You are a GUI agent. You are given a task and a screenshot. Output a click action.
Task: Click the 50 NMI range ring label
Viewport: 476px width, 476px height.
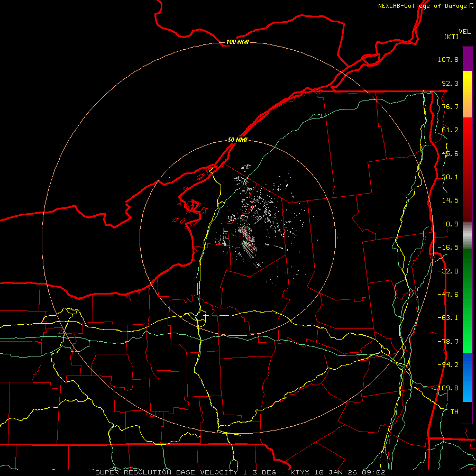[237, 140]
